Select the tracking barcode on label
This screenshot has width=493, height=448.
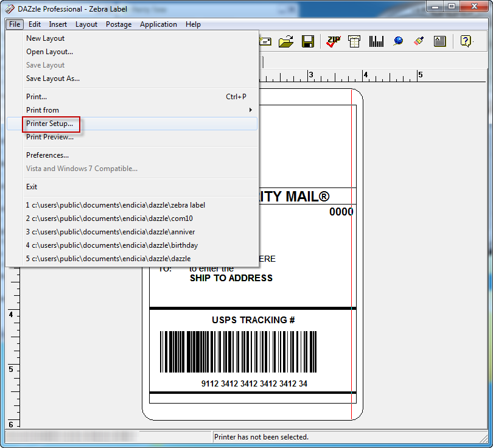pos(239,351)
